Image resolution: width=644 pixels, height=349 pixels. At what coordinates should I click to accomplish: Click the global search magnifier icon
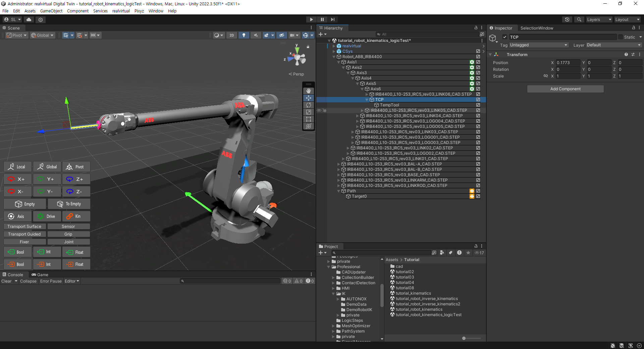pyautogui.click(x=579, y=19)
